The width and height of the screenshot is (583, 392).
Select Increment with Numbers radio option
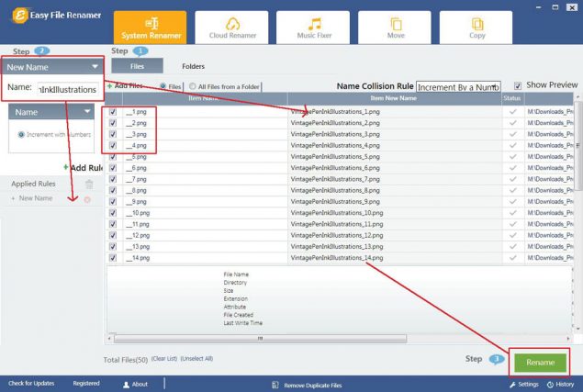click(21, 135)
